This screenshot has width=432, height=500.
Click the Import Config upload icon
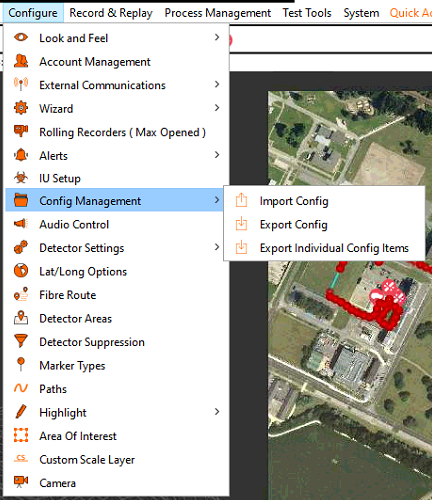[241, 200]
